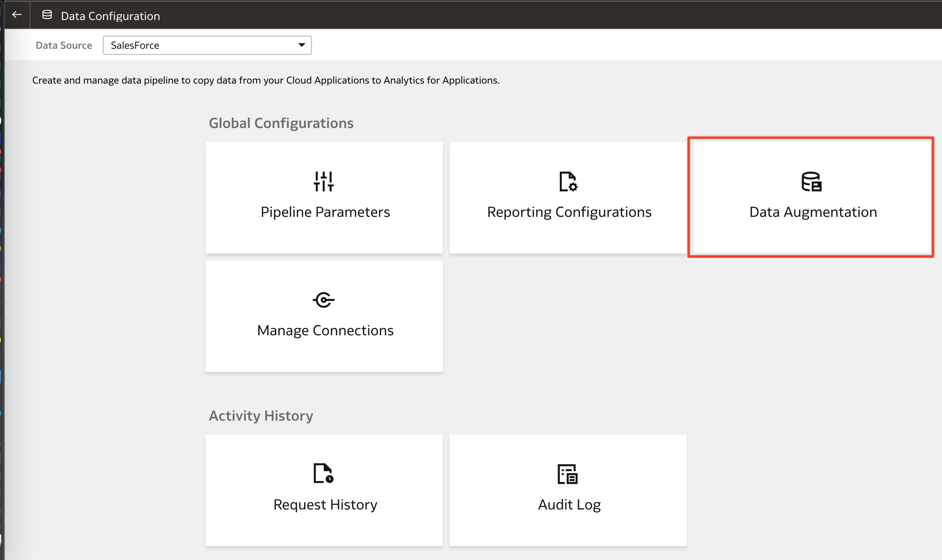Click the Data Configuration header title
The width and height of the screenshot is (942, 560).
click(x=110, y=16)
